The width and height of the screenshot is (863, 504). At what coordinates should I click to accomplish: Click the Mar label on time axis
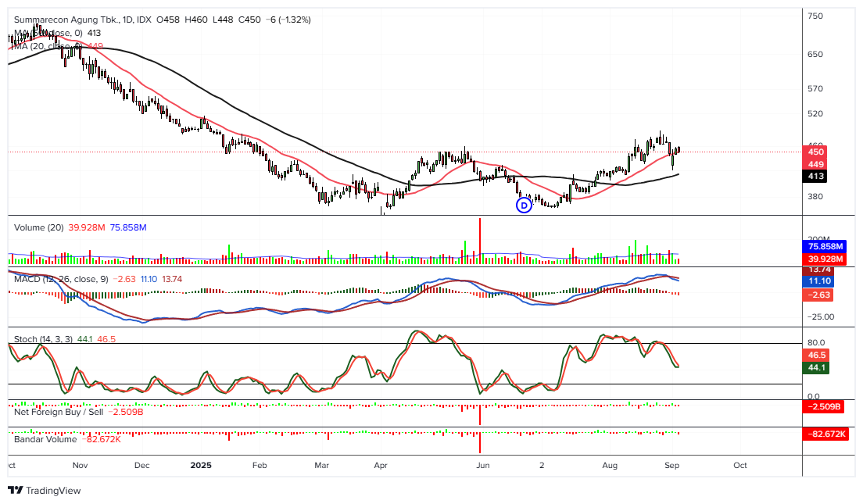tap(321, 465)
